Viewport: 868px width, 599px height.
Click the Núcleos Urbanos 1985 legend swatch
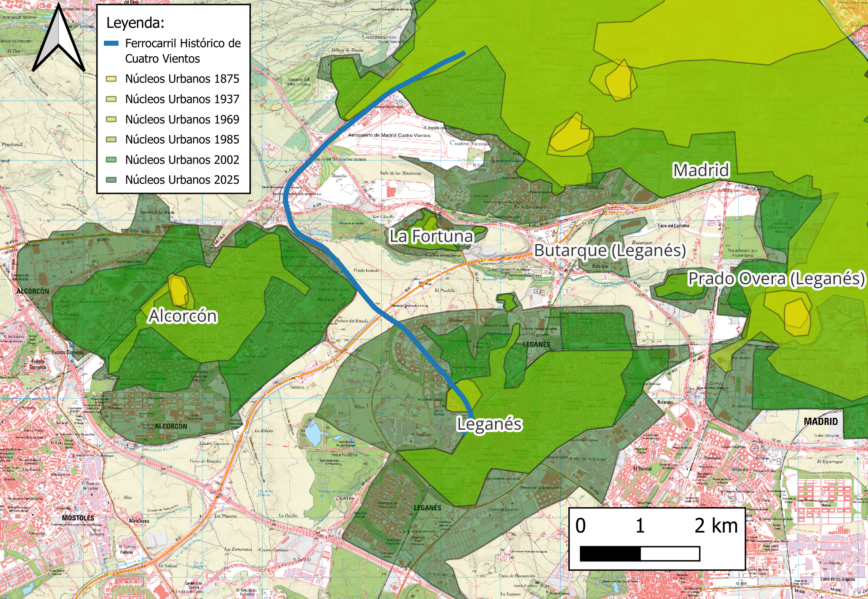click(x=111, y=139)
